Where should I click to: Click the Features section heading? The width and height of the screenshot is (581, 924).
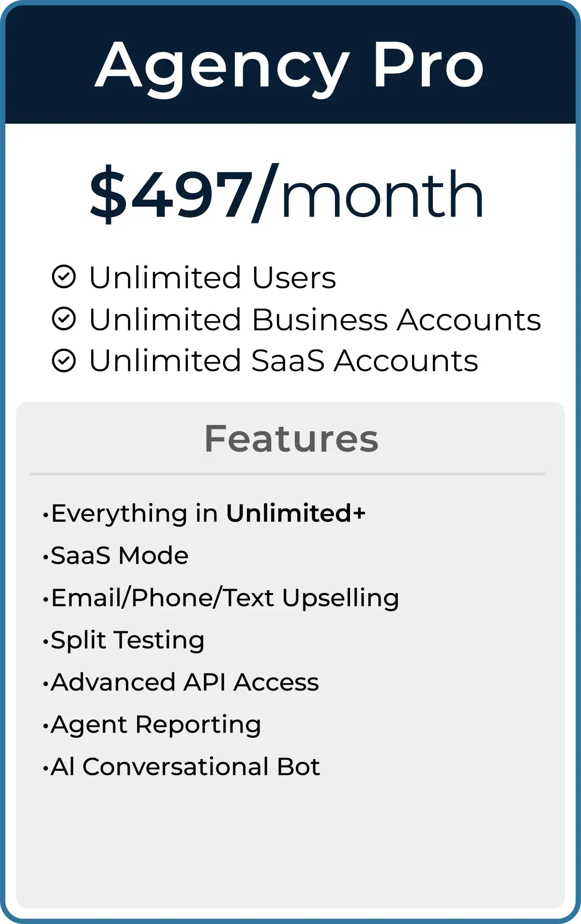[291, 439]
